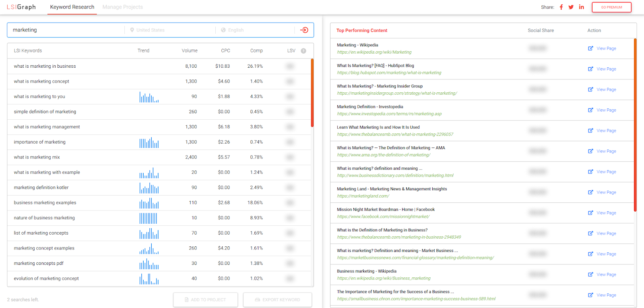Open external link icon for Mission Night Market Facebook

[x=590, y=213]
